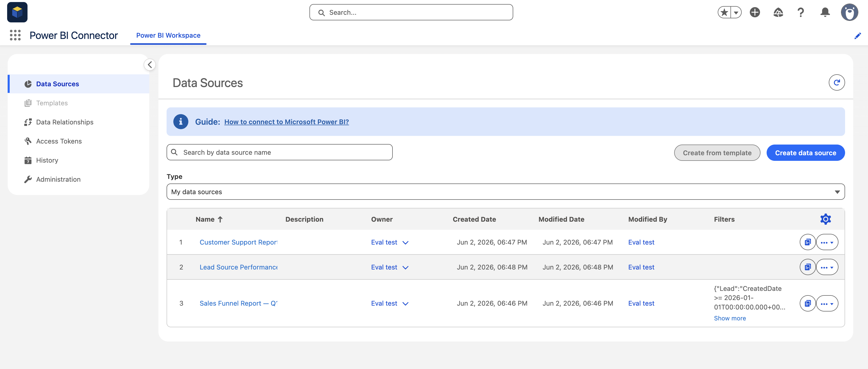Screen dimensions: 868x369
Task: Open actions menu for Sales Funnel Report row
Action: pos(827,303)
